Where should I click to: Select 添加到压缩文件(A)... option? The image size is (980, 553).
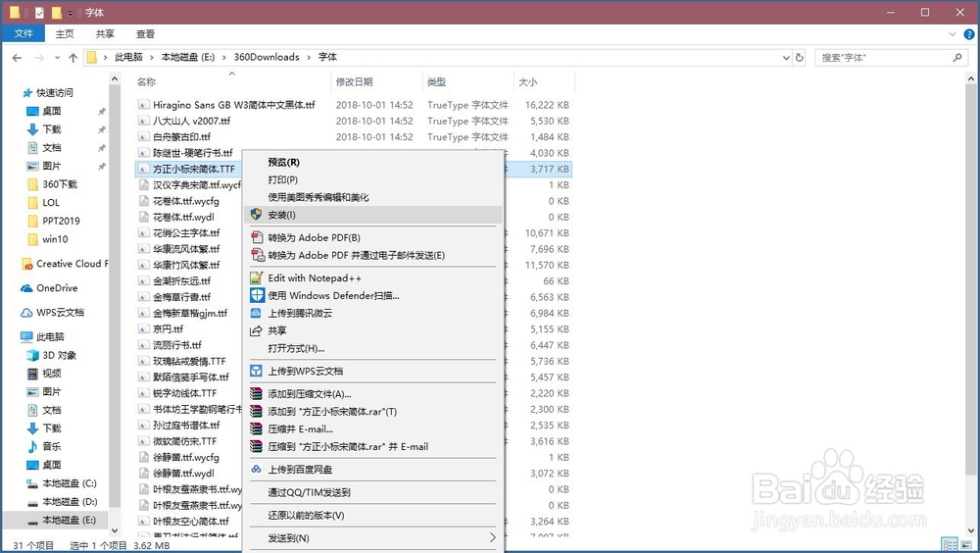pyautogui.click(x=372, y=394)
